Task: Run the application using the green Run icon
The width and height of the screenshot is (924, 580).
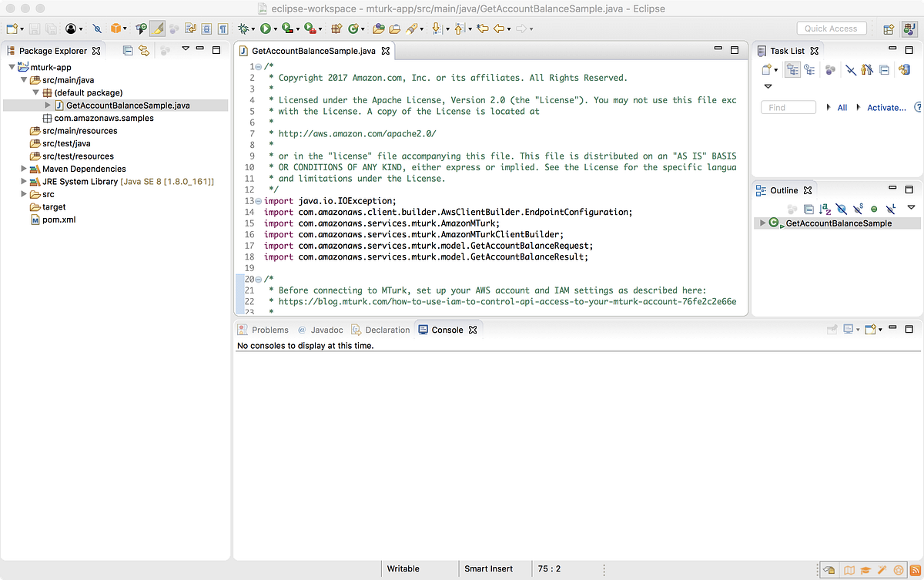Action: pyautogui.click(x=266, y=28)
